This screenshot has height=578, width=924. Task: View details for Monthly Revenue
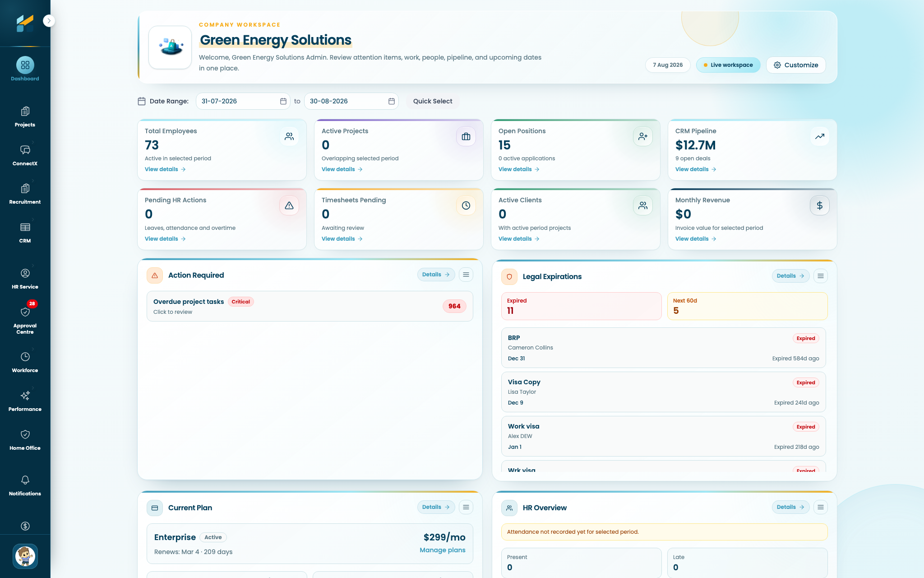coord(696,239)
